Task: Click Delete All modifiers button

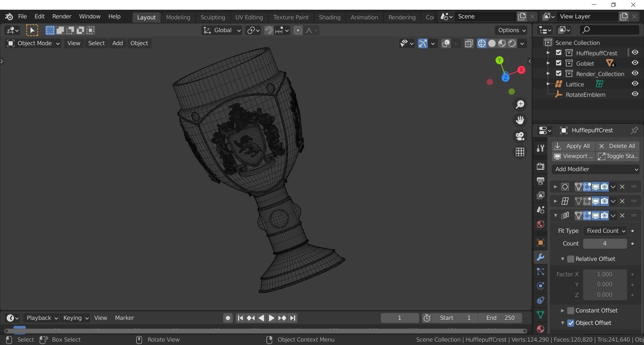Action: coord(618,146)
